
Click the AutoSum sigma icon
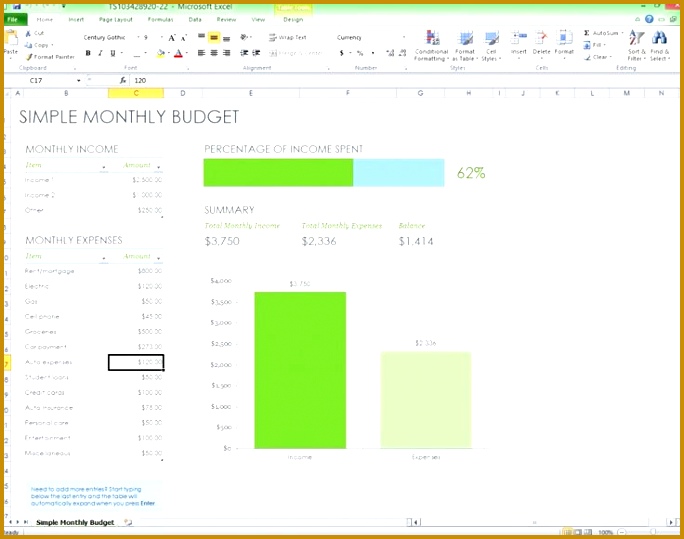587,33
